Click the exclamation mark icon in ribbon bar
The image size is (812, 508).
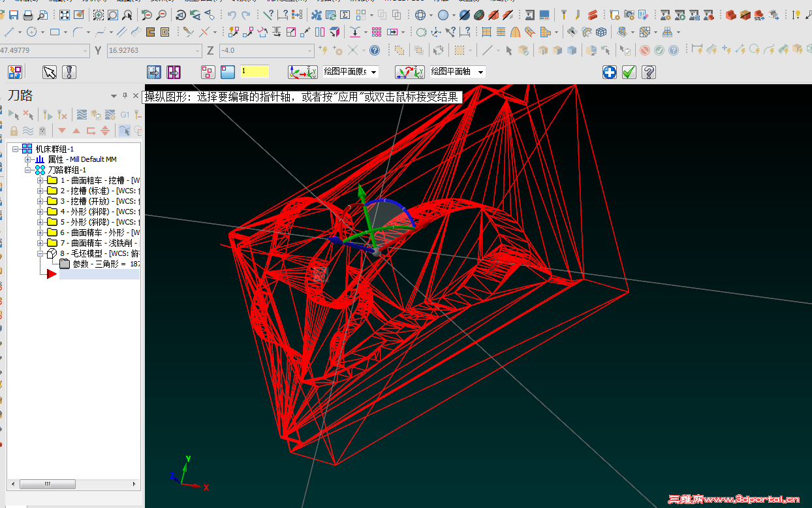69,72
